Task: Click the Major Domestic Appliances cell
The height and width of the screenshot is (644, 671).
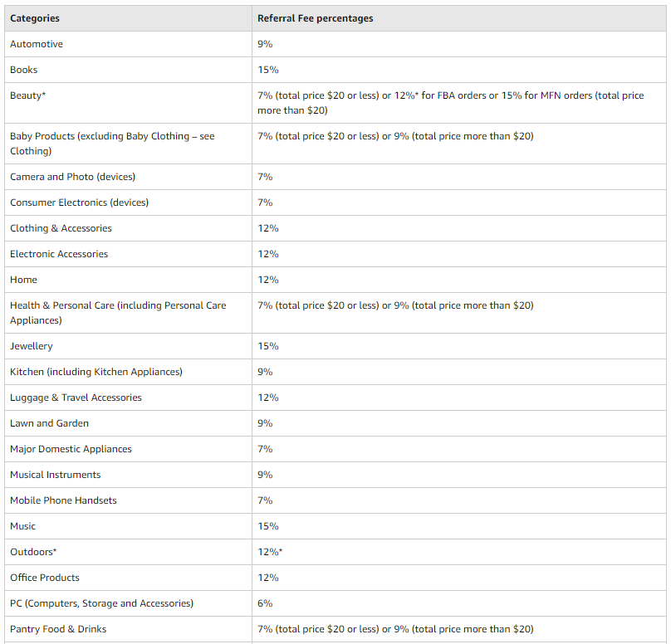Action: click(x=71, y=449)
